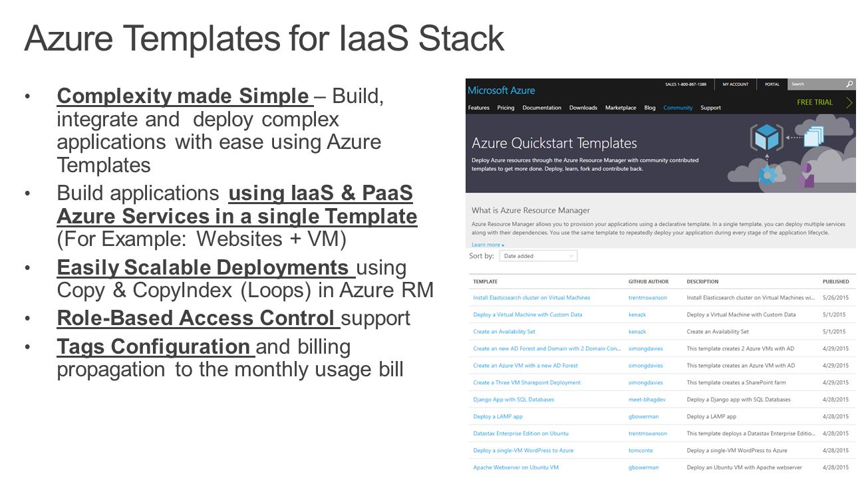Click the trentmswanson author link in first row
This screenshot has height=488, width=868.
[648, 298]
